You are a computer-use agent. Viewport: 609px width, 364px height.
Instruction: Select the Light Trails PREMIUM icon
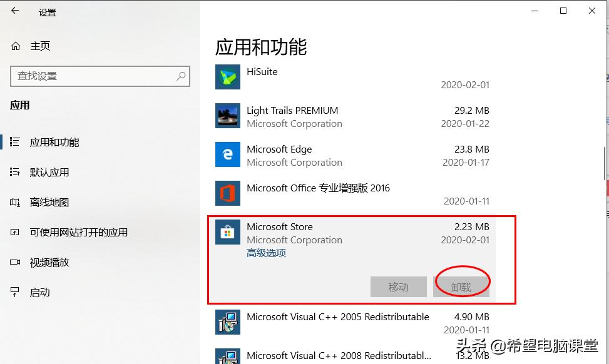tap(227, 116)
